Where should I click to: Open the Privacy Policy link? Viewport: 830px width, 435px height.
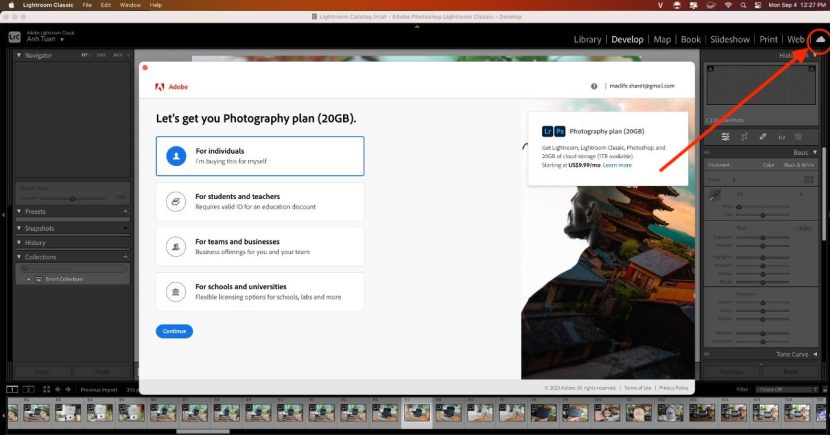tap(674, 388)
